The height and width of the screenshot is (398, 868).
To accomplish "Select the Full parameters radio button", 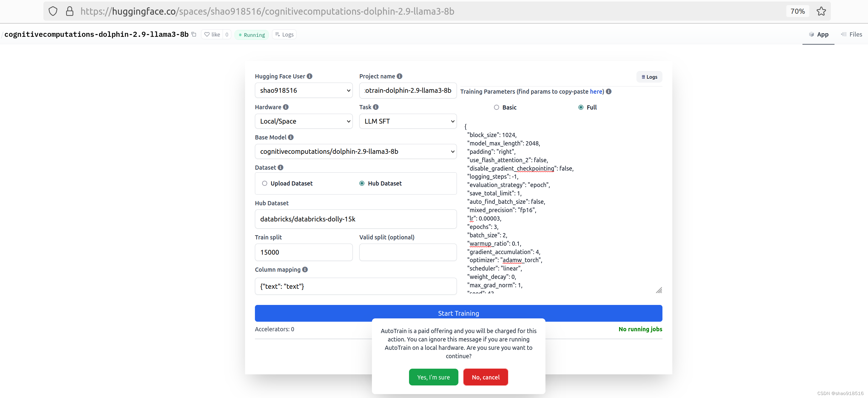I will pyautogui.click(x=580, y=107).
